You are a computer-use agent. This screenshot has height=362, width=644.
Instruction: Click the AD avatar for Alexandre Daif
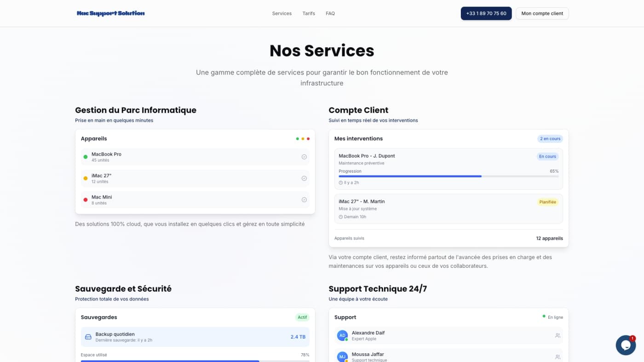click(342, 336)
